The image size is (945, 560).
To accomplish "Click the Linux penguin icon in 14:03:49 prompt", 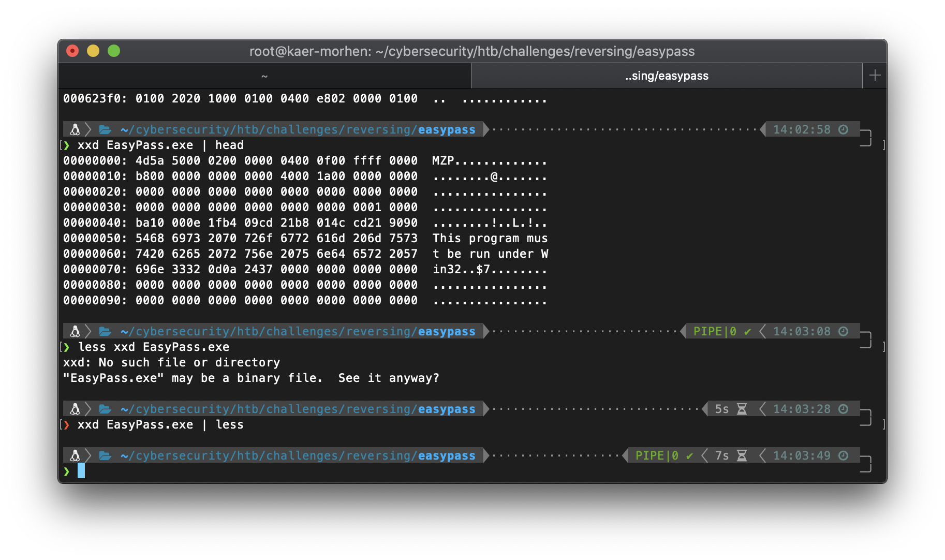I will pos(75,455).
